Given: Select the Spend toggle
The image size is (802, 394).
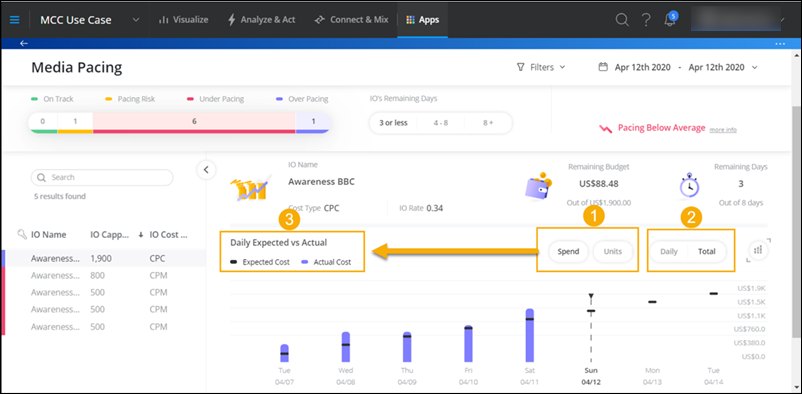Looking at the screenshot, I should click(568, 251).
